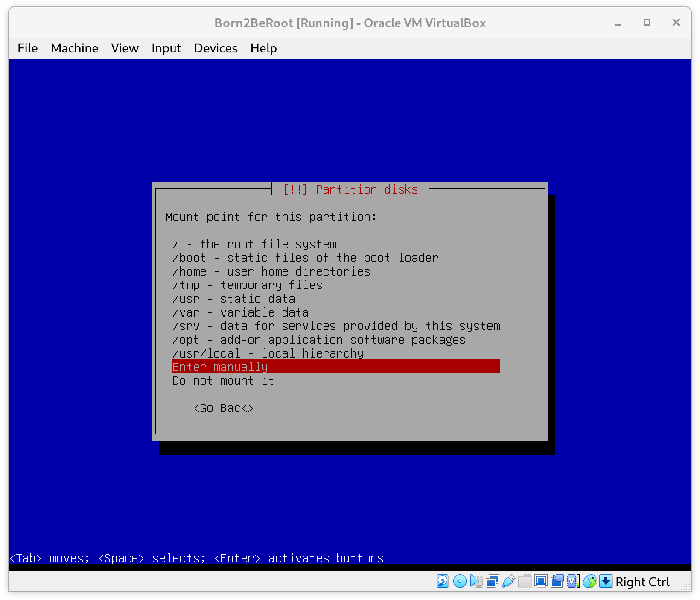Open audio settings speaker-microphone status icon

pyautogui.click(x=476, y=581)
